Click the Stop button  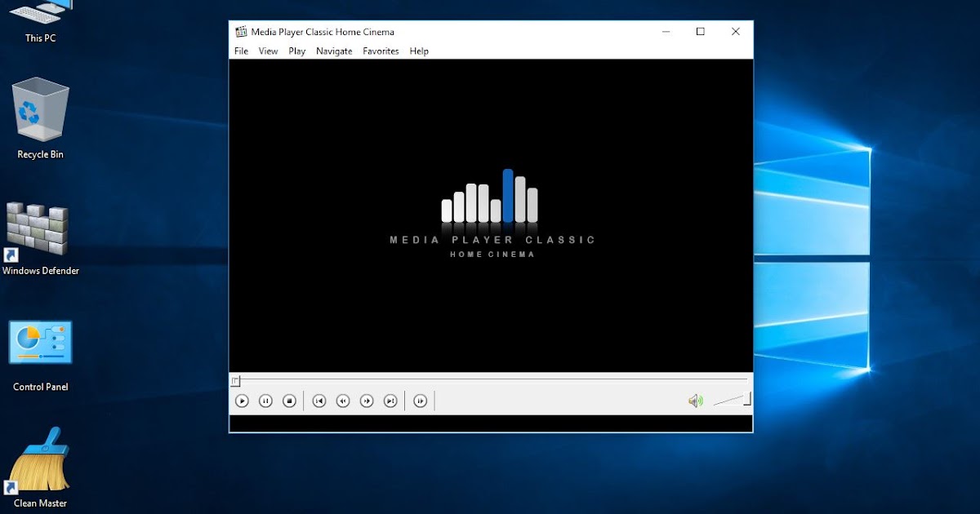(289, 401)
